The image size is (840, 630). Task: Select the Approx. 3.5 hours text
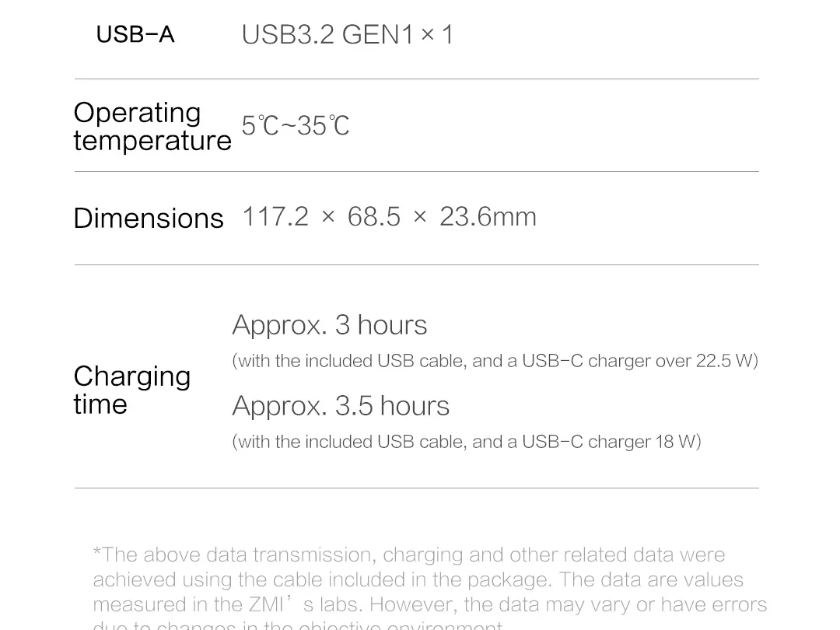point(340,406)
